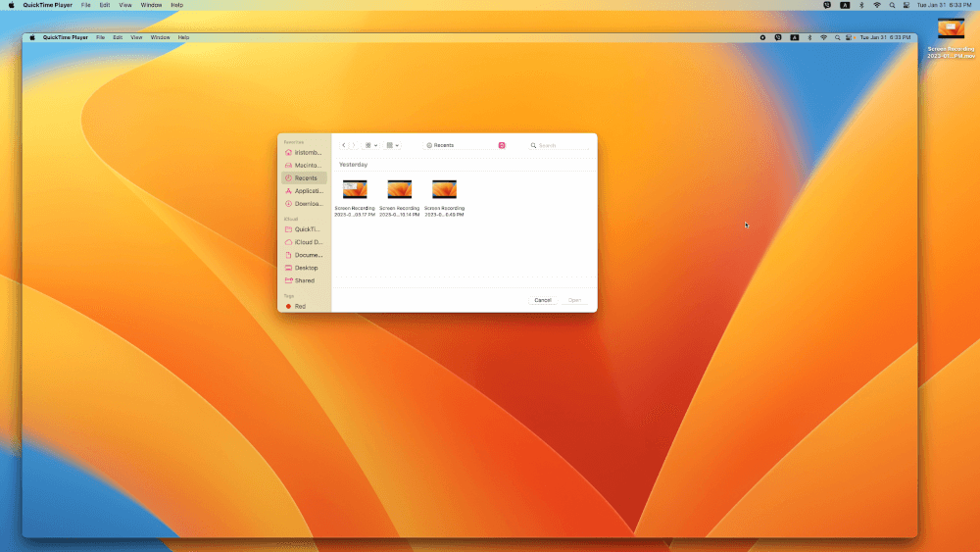This screenshot has width=980, height=552.
Task: Select the Red tag in the sidebar
Action: (x=299, y=306)
